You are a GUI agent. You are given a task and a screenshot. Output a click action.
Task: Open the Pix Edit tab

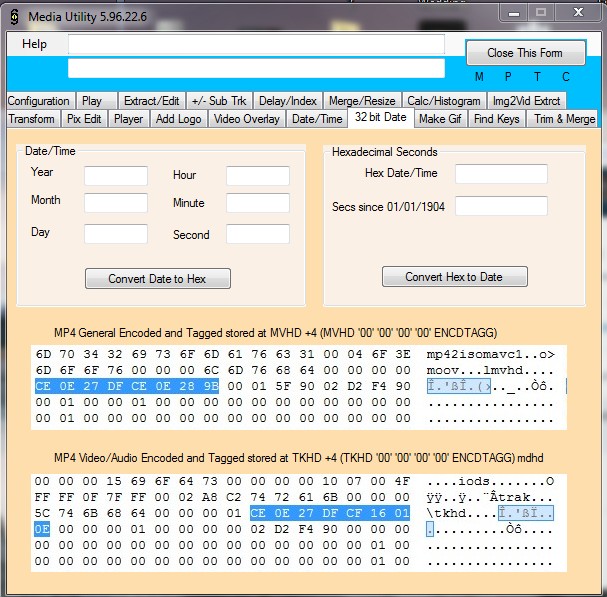(x=84, y=119)
